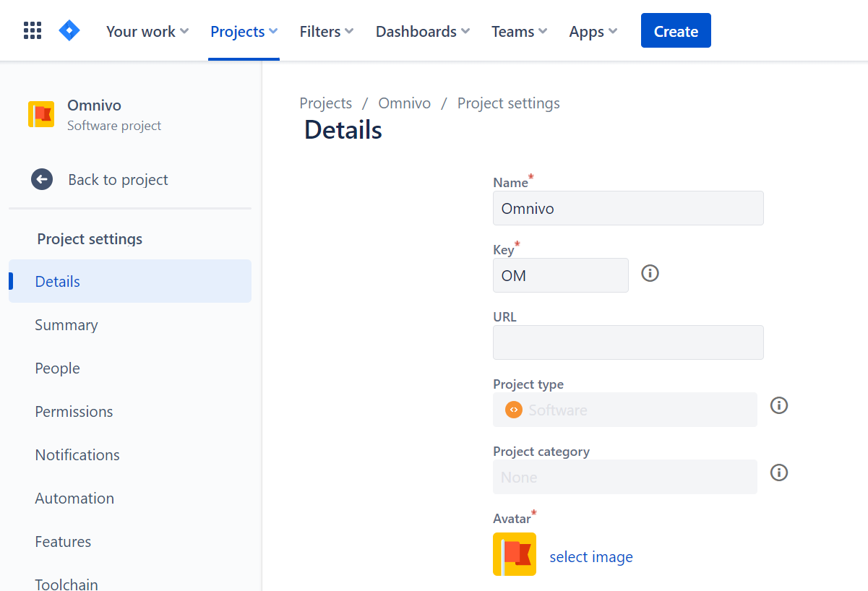Click the Projects menu item

tap(238, 31)
